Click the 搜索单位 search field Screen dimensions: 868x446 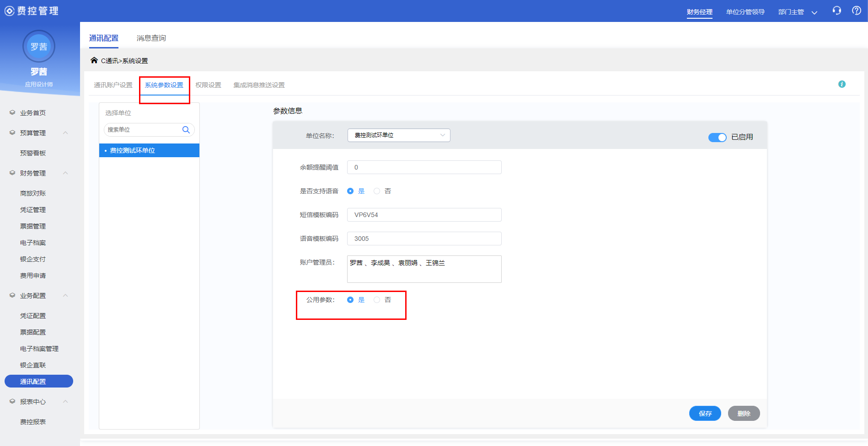pyautogui.click(x=149, y=130)
